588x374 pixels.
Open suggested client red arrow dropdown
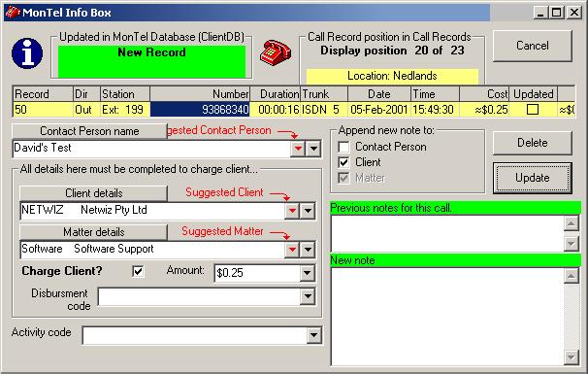click(x=292, y=211)
